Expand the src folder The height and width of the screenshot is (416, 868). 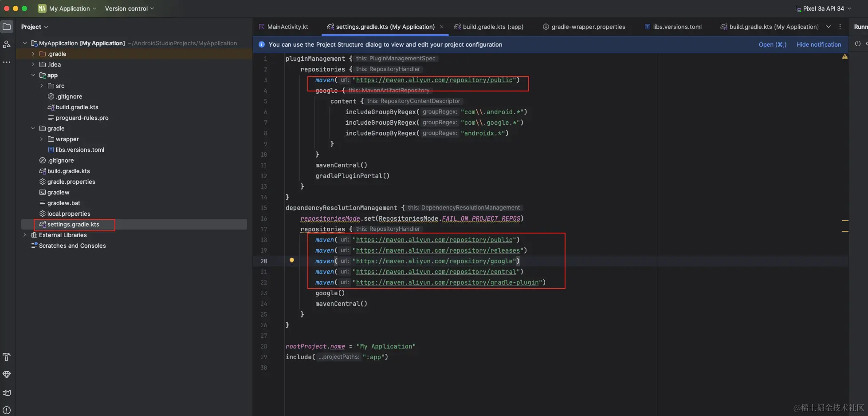[x=42, y=86]
